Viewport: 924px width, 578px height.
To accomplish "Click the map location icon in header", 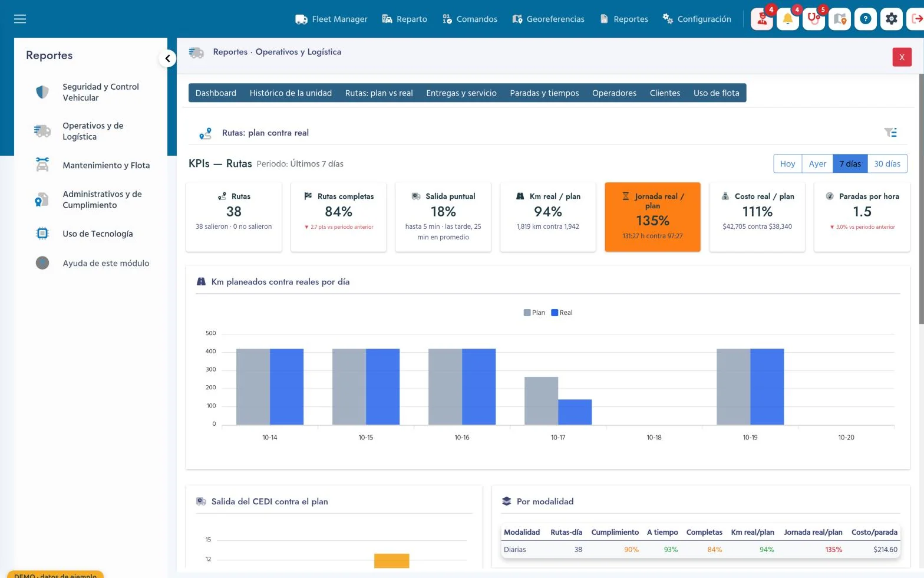I will (840, 19).
